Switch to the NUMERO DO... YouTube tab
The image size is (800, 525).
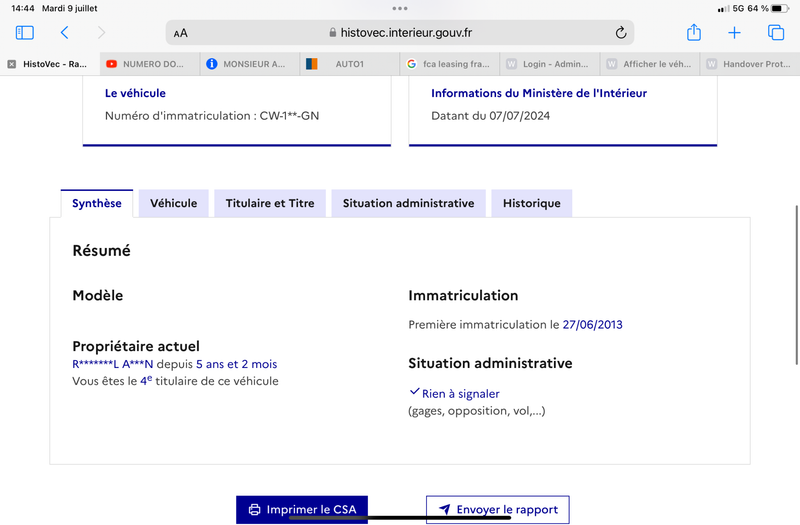click(150, 64)
